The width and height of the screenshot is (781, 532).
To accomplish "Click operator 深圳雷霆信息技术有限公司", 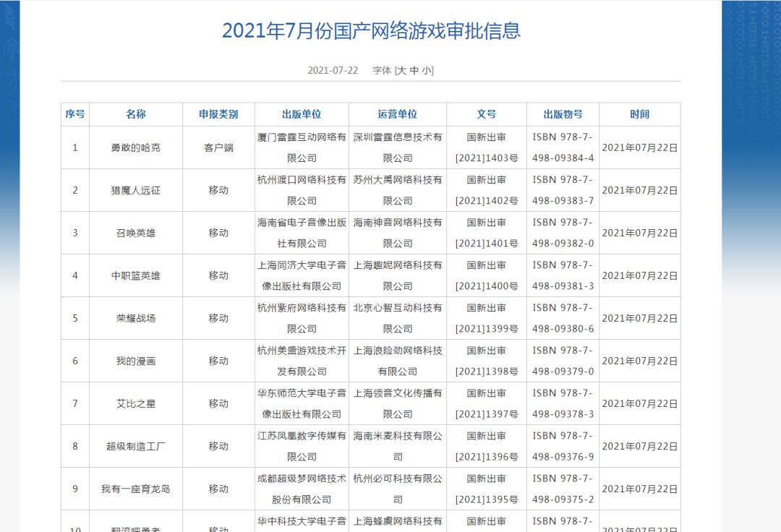I will click(x=398, y=147).
